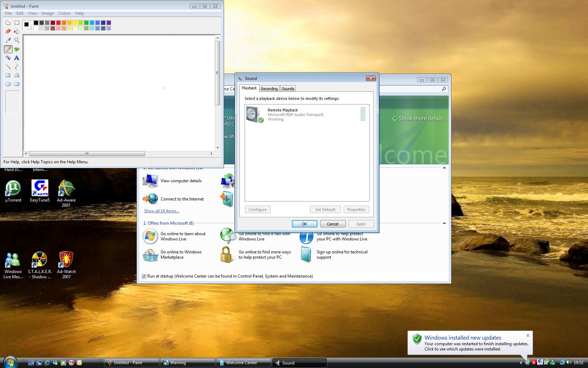Click the Windows Live Messenger desktop icon
The height and width of the screenshot is (368, 588).
(x=13, y=265)
